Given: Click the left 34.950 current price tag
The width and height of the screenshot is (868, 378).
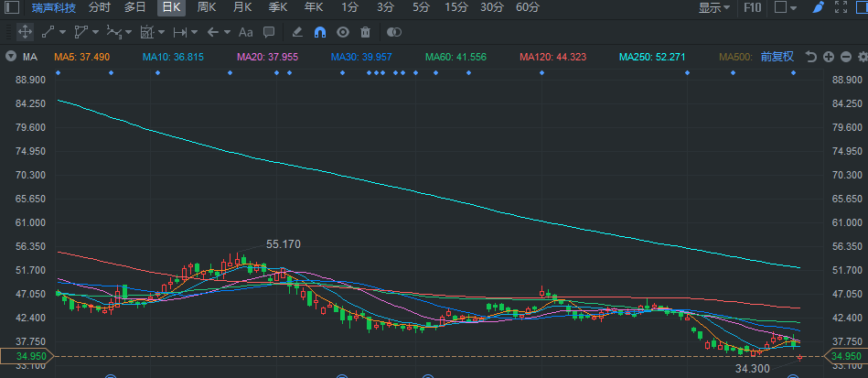Looking at the screenshot, I should pos(27,356).
